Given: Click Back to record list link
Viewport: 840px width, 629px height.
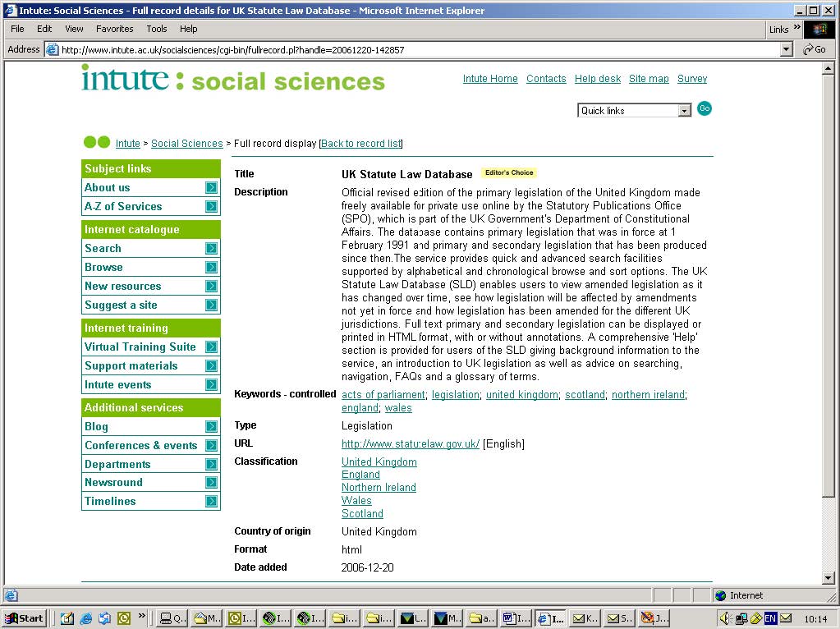Looking at the screenshot, I should 361,144.
